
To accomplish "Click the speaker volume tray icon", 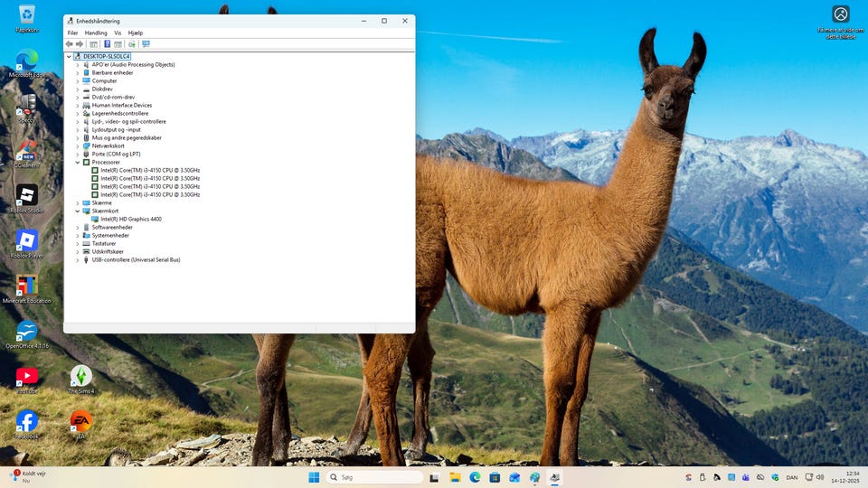I will 820,477.
